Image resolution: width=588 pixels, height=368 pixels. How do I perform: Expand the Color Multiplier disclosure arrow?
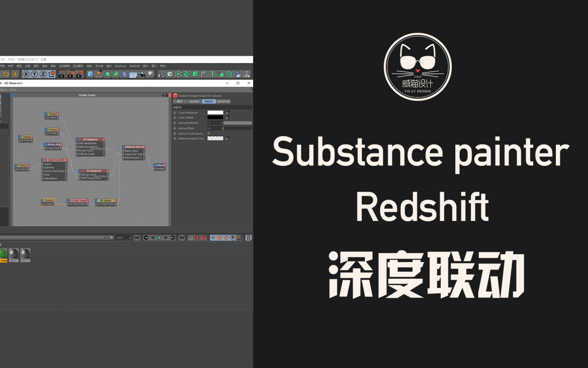(x=206, y=112)
